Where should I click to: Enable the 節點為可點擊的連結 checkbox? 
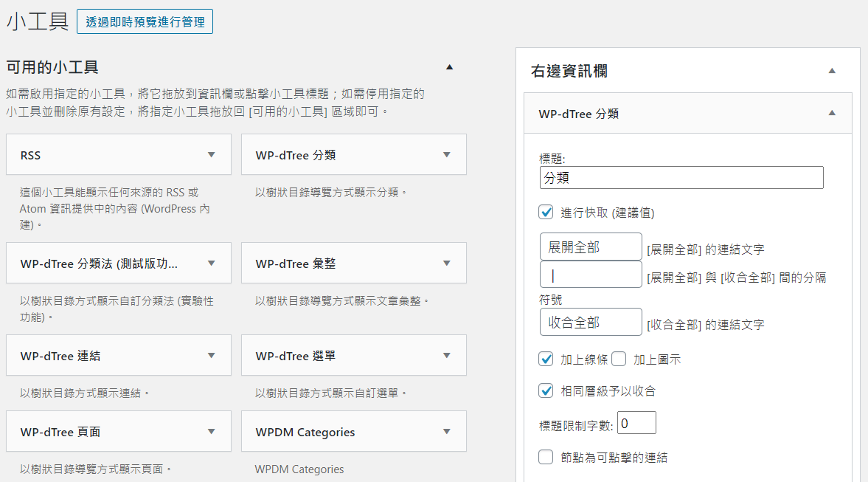(x=546, y=457)
